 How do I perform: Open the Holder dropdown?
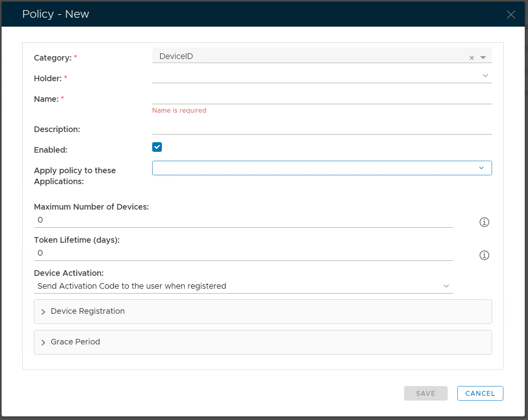(322, 76)
